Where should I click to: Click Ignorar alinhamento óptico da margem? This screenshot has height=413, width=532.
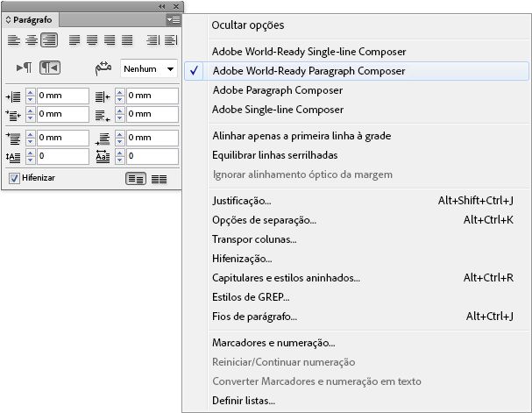pyautogui.click(x=302, y=174)
